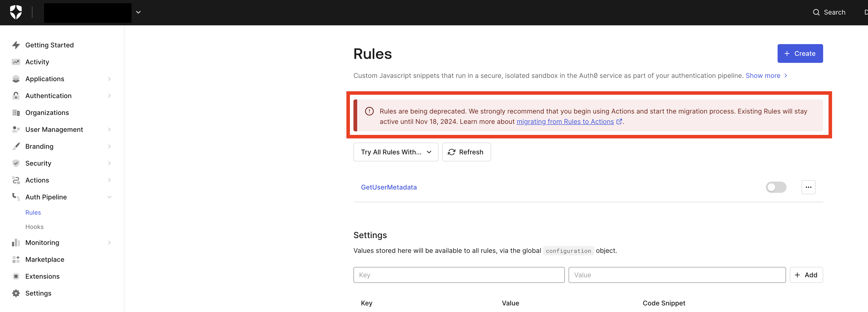Screen dimensions: 868x312
Task: Click the Key input field under Settings
Action: coord(458,275)
